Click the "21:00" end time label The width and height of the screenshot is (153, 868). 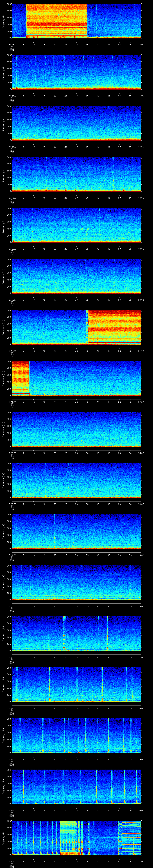[x=141, y=351]
